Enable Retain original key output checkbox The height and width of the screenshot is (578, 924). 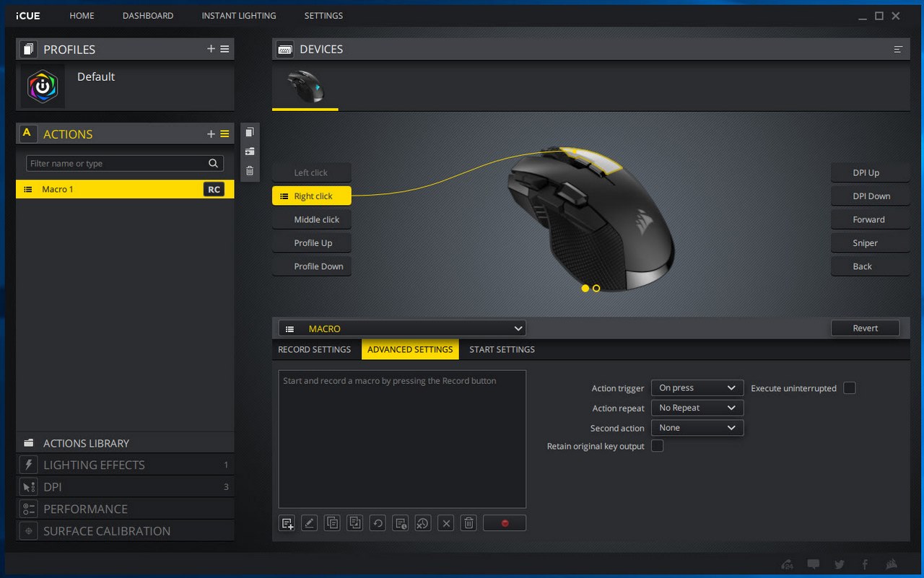click(657, 446)
